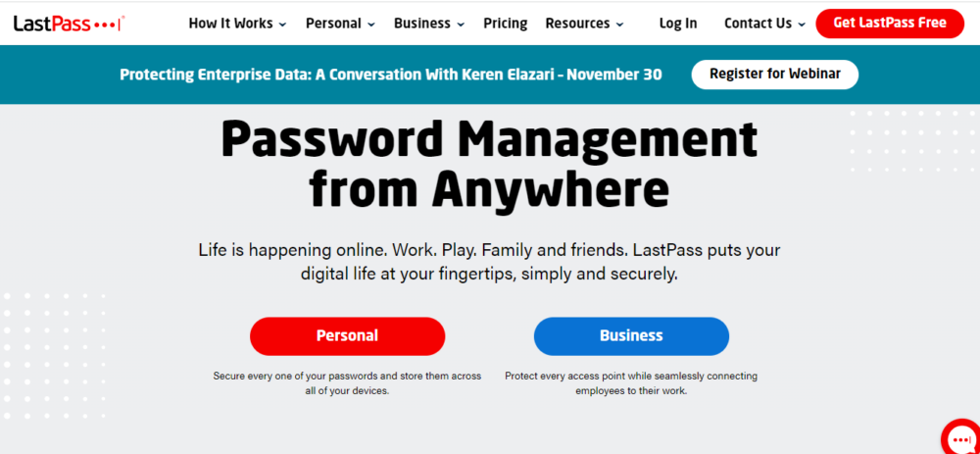Screen dimensions: 980x454
Task: Click the Log In link
Action: coord(678,24)
